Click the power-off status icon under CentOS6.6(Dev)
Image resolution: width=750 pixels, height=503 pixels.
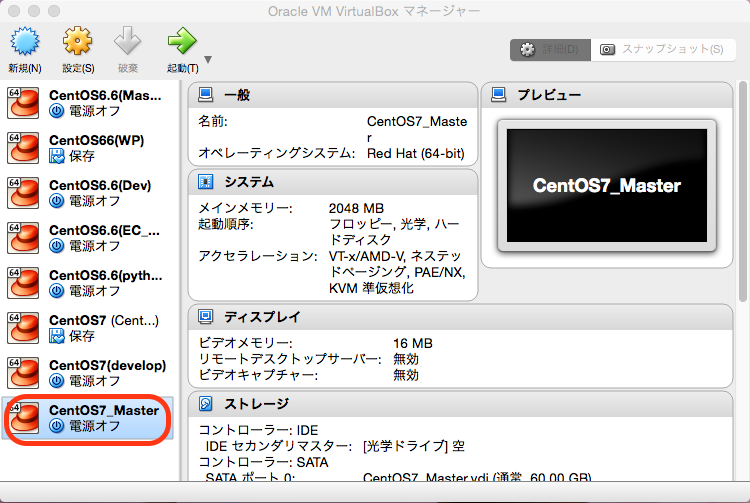tap(56, 201)
